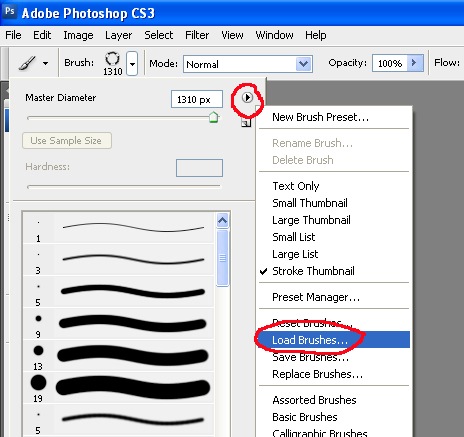Screen dimensions: 464x437
Task: Open tool preset dropdown arrow beside brush icon
Action: (x=45, y=63)
